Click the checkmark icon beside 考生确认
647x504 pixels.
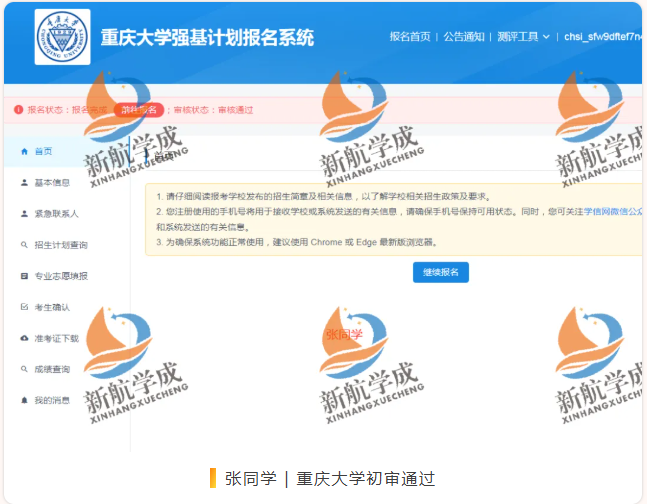pos(24,307)
